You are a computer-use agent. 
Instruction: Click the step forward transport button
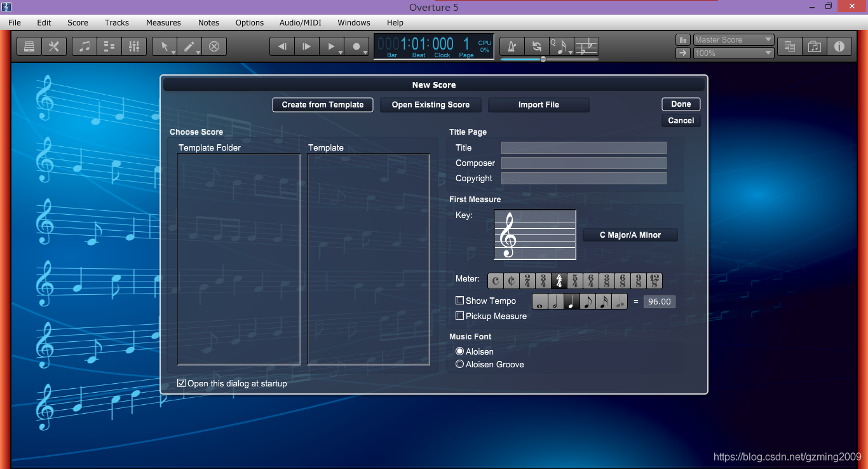(x=307, y=46)
